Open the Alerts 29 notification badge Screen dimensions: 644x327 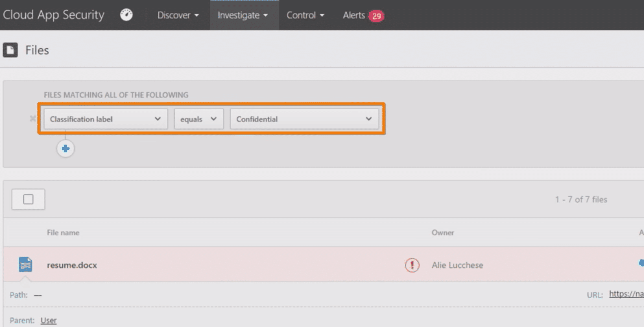point(376,16)
